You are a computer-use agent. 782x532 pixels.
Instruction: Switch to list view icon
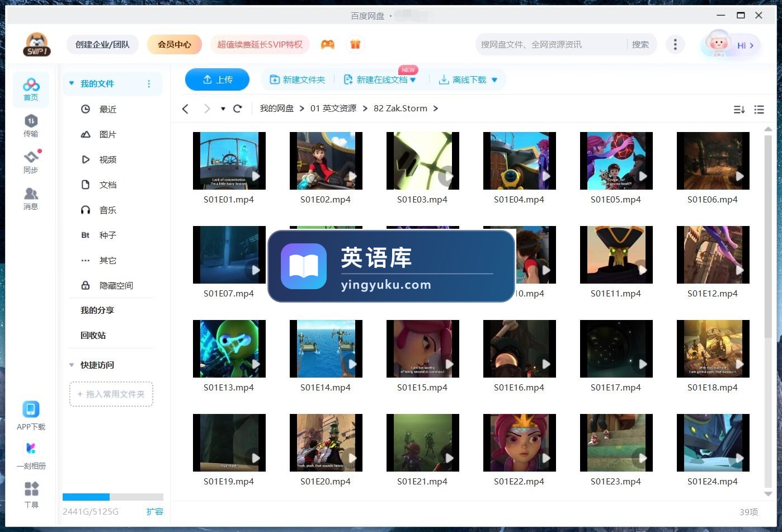[x=759, y=110]
